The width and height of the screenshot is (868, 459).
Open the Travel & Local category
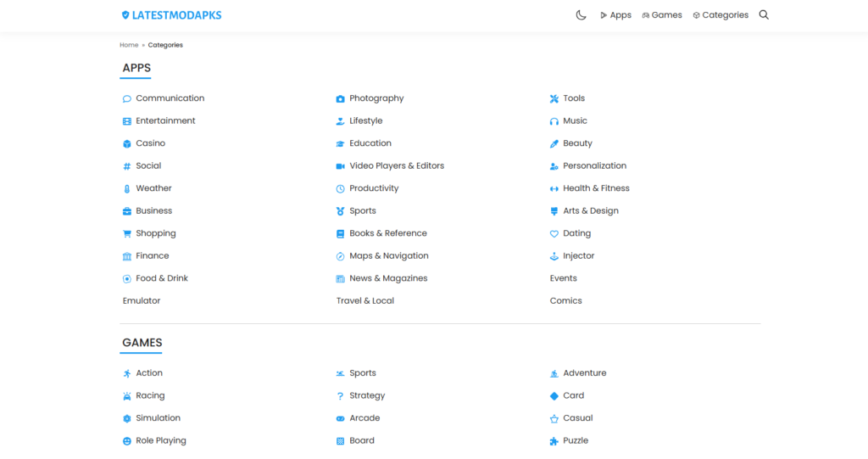[x=365, y=301]
